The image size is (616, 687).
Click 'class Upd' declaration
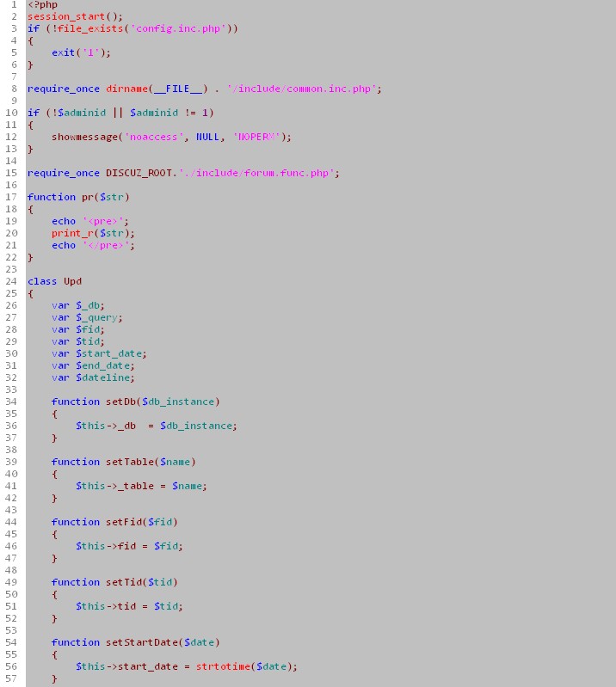[54, 281]
